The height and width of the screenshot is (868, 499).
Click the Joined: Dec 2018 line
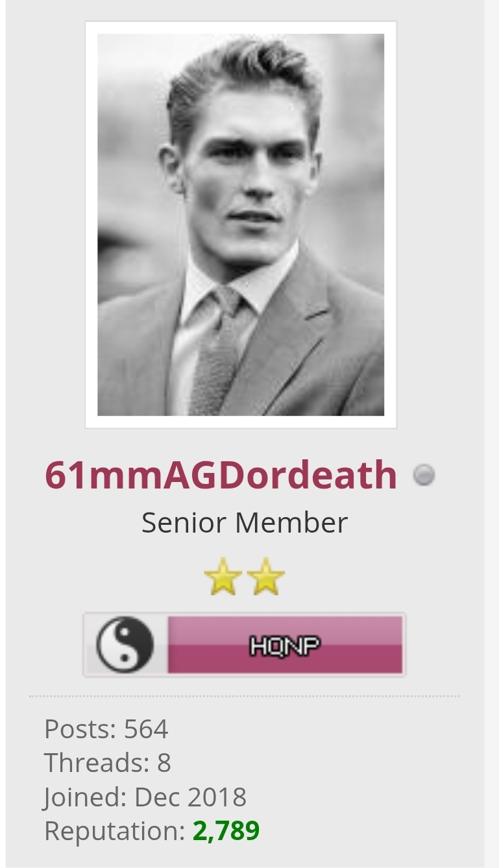pos(145,797)
